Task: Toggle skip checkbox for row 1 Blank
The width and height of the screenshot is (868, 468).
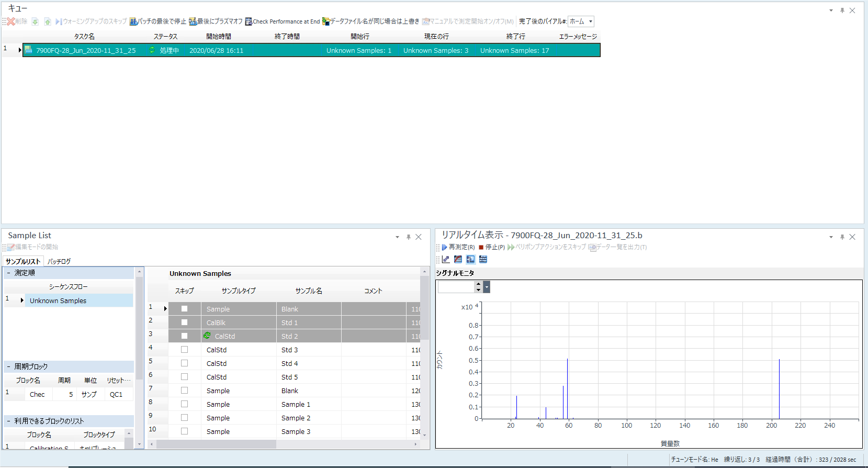Action: tap(184, 309)
